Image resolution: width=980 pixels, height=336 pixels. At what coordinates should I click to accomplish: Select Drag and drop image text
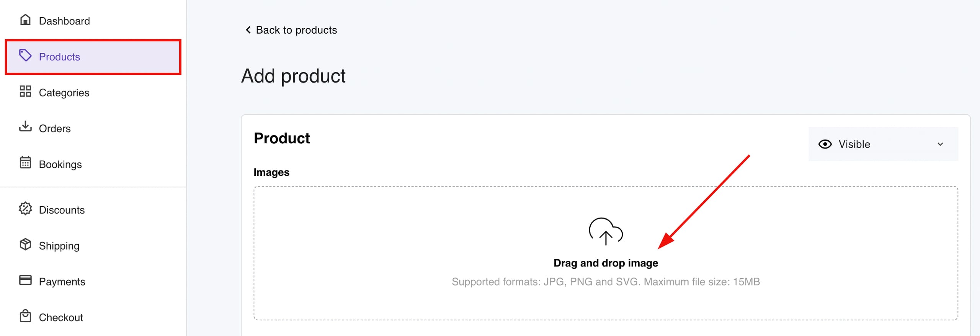(x=606, y=263)
